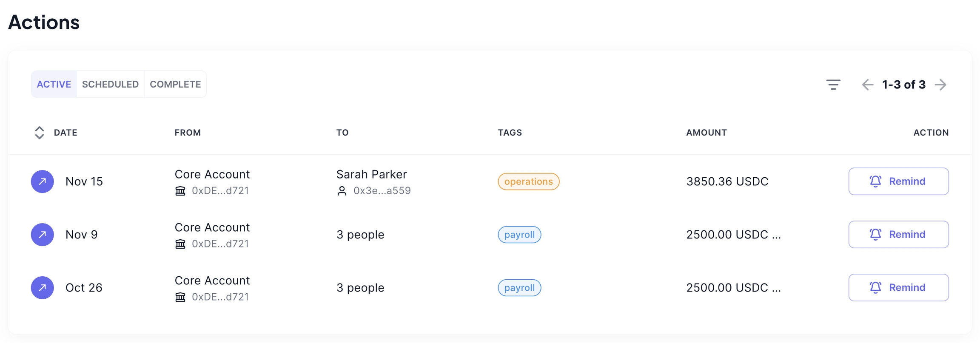Click the operations tag
The height and width of the screenshot is (343, 980).
pos(528,181)
